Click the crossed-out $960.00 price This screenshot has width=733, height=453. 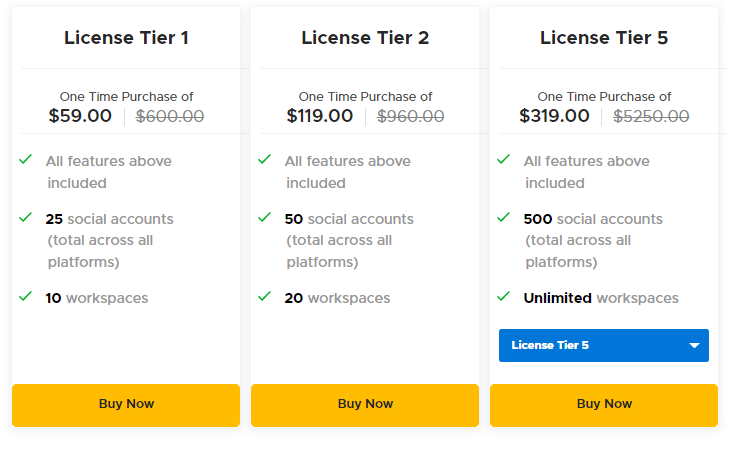410,116
